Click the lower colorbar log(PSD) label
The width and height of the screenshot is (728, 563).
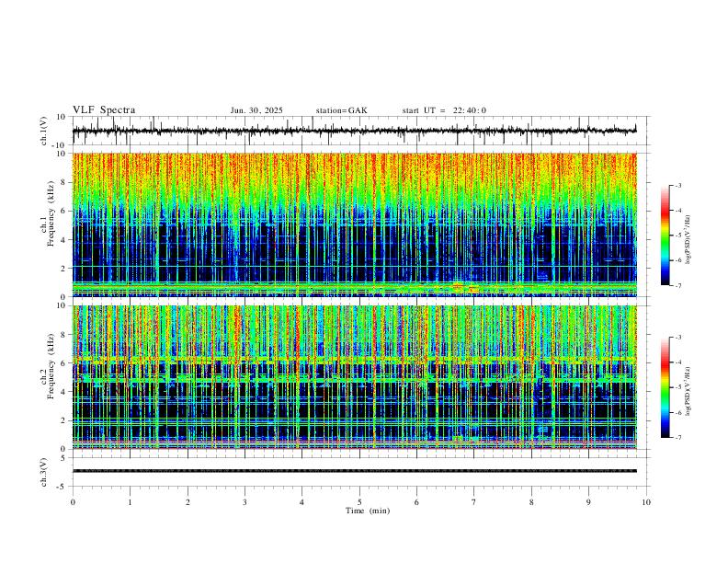point(688,392)
